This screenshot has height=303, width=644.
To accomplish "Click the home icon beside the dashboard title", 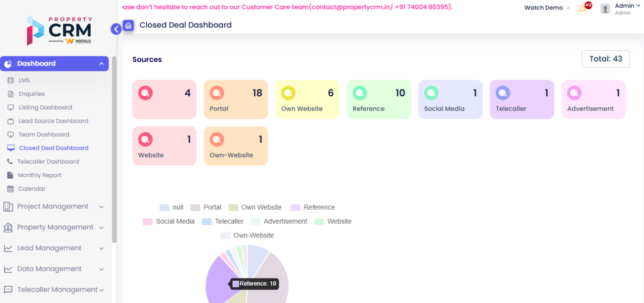I will (x=128, y=25).
